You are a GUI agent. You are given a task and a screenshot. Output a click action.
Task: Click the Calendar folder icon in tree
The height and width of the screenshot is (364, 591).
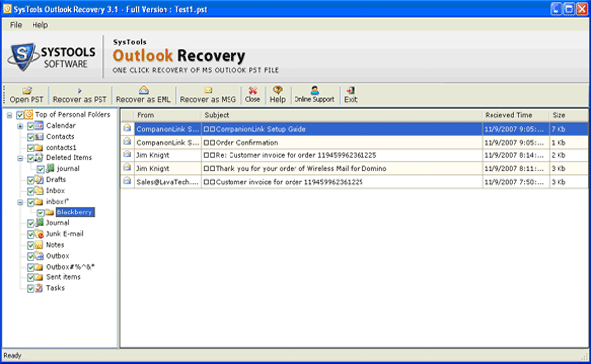[x=39, y=125]
